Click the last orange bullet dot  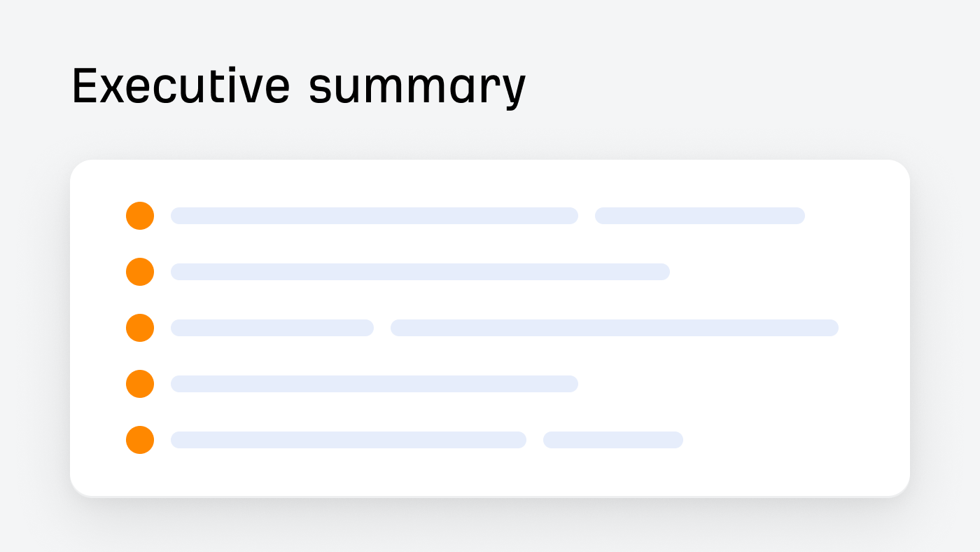[x=140, y=440]
